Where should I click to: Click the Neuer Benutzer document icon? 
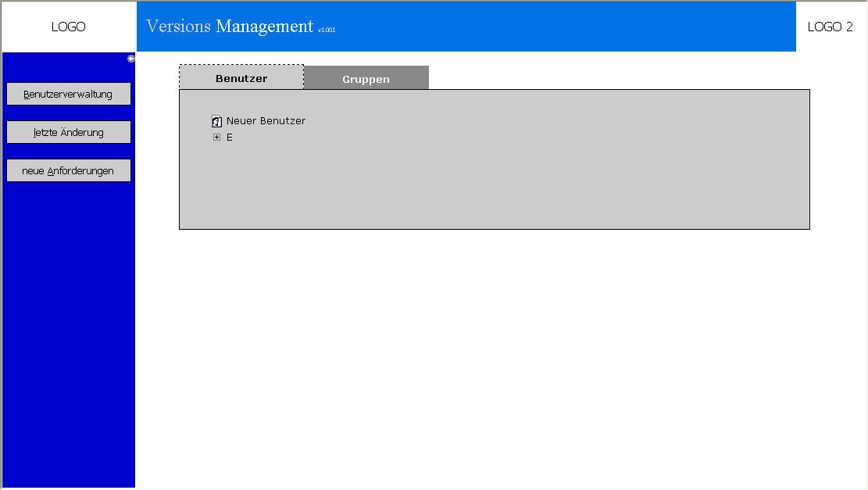point(216,121)
